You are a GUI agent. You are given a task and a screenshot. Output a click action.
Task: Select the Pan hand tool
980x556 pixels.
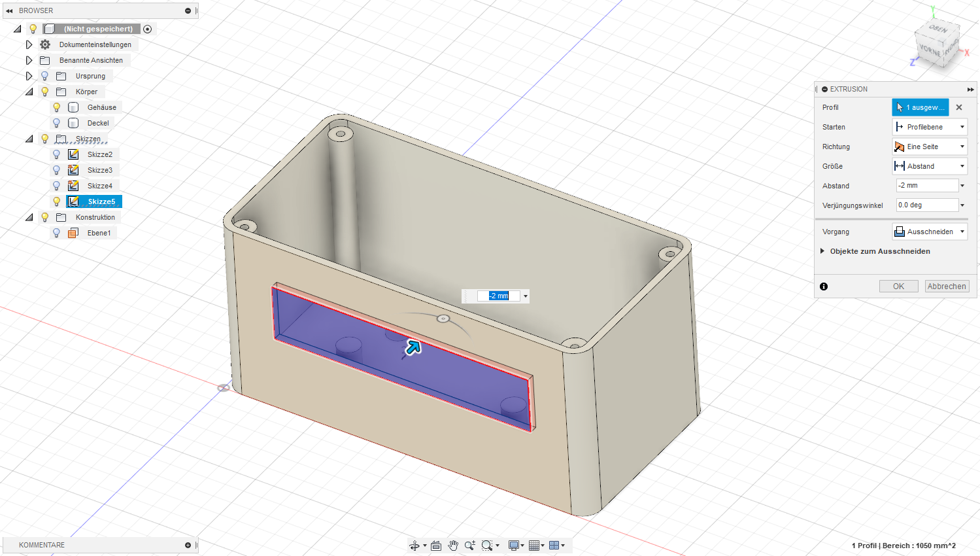click(x=453, y=546)
